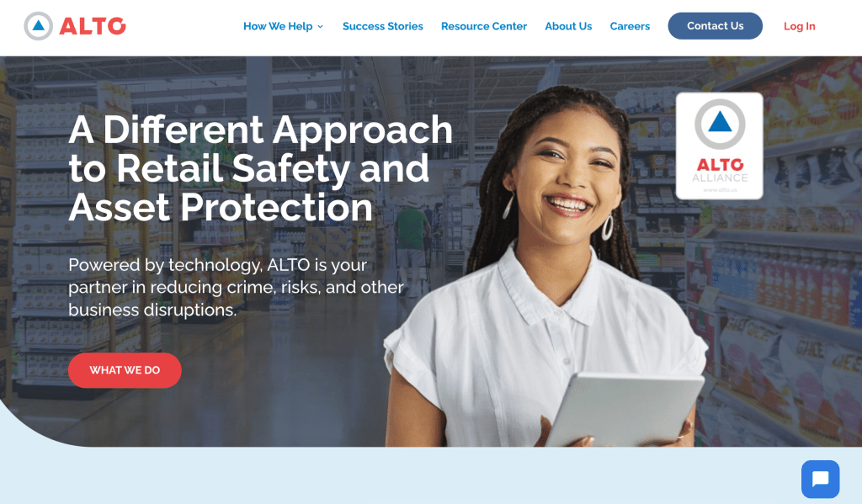This screenshot has height=504, width=862.
Task: Click the ALLIANCE text on the badge
Action: [720, 178]
